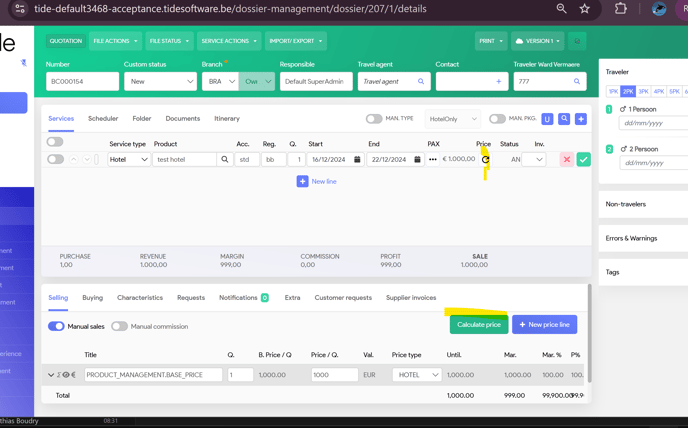Expand the HotelOnly type dropdown

453,119
